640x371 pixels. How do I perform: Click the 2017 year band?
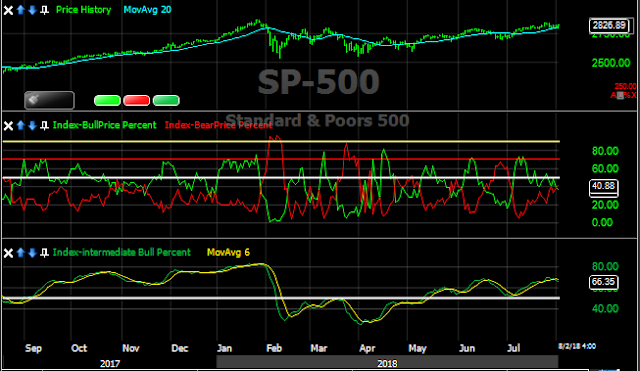tap(110, 363)
